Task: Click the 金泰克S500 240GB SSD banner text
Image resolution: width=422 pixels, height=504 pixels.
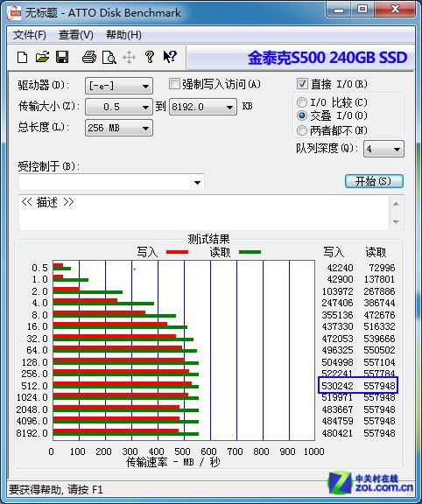Action: [327, 58]
